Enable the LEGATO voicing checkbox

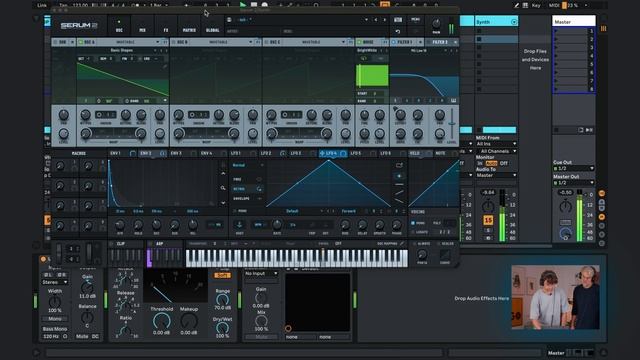[413, 232]
